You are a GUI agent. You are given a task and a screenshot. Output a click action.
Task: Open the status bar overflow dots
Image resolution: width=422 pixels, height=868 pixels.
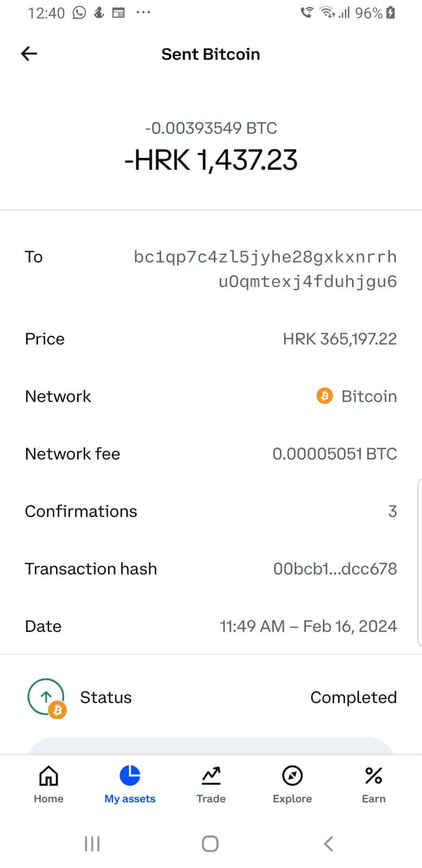[143, 12]
